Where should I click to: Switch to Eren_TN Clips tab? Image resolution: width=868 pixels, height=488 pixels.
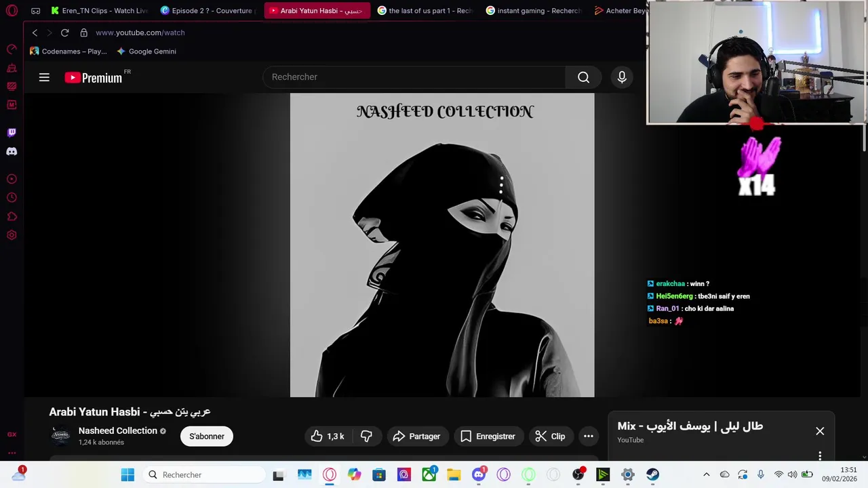(100, 11)
